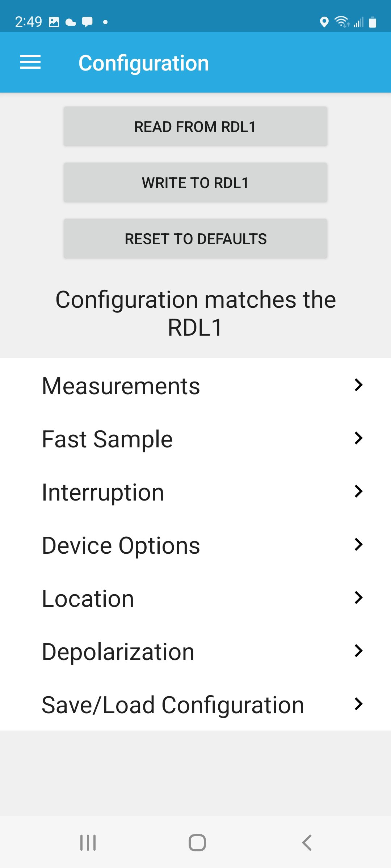Open the recent apps button
This screenshot has width=391, height=868.
pyautogui.click(x=88, y=843)
